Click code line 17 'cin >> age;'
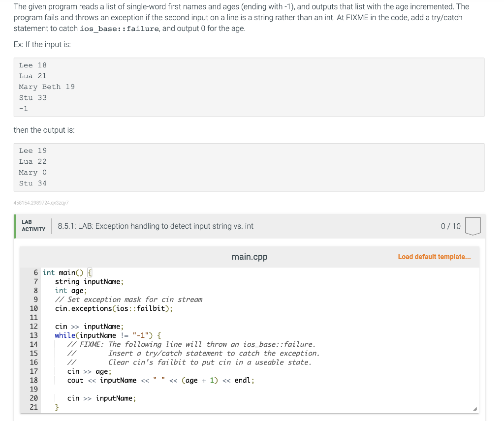 pyautogui.click(x=90, y=371)
